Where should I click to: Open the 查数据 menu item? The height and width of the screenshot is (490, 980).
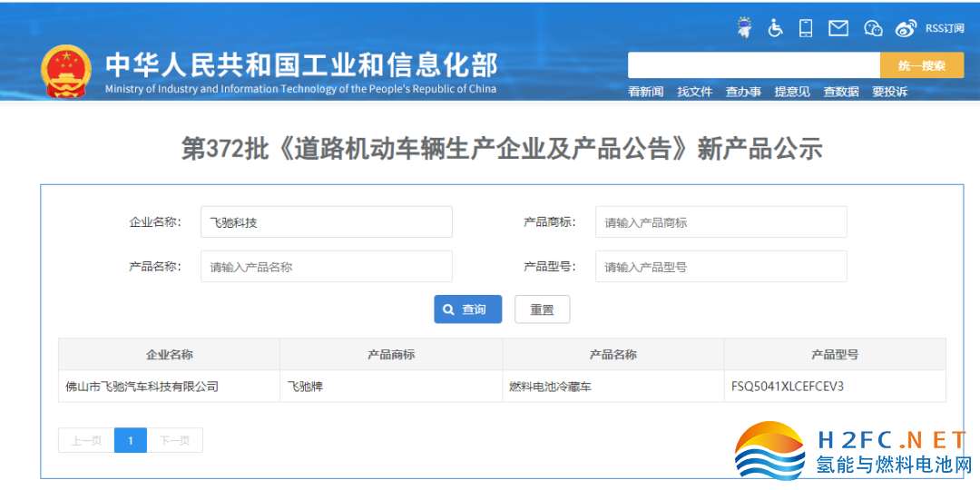point(840,92)
